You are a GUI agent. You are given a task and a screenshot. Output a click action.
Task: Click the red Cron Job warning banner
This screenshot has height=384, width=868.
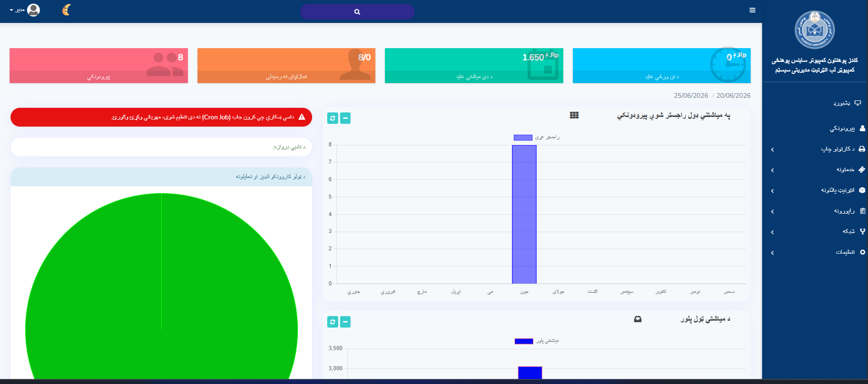coord(161,117)
